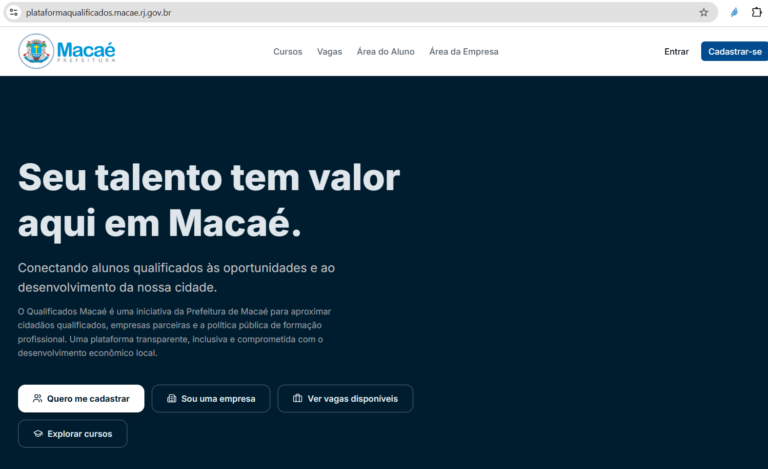Click the Entrar link

tap(676, 51)
